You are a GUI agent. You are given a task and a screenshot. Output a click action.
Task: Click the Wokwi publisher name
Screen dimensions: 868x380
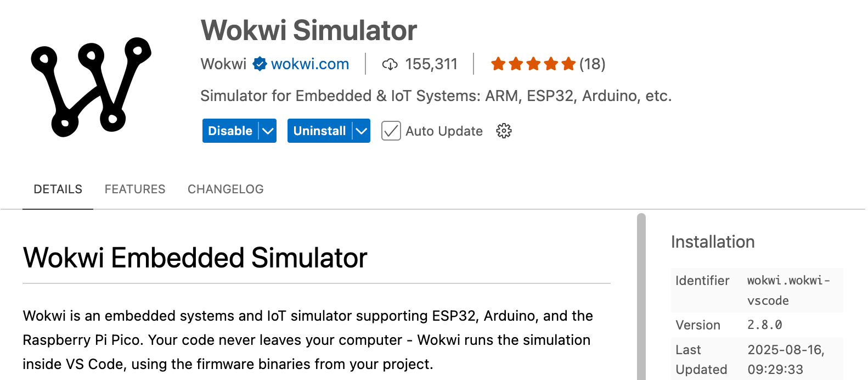coord(223,64)
